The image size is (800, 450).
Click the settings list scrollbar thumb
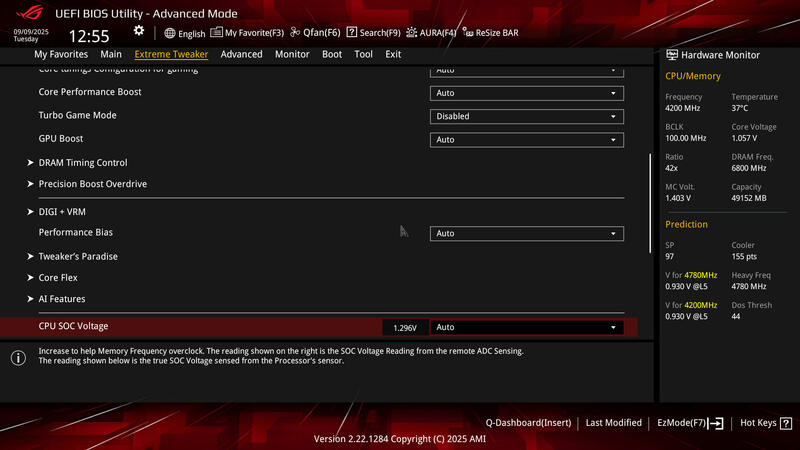pos(650,203)
